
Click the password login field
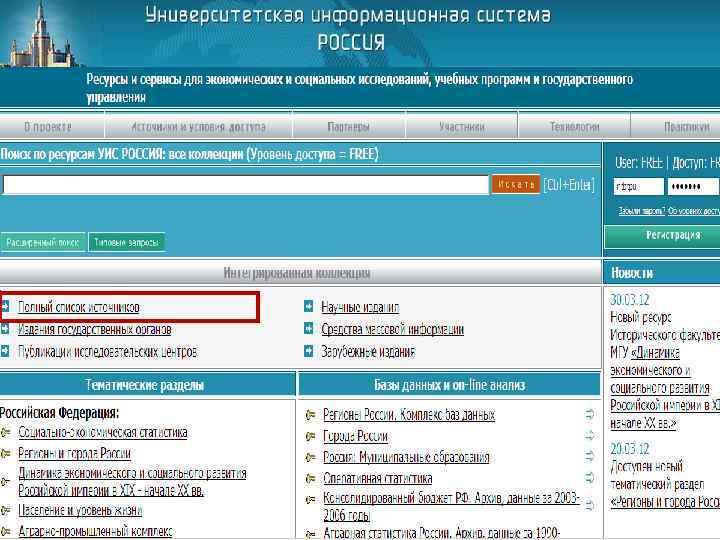click(x=692, y=186)
